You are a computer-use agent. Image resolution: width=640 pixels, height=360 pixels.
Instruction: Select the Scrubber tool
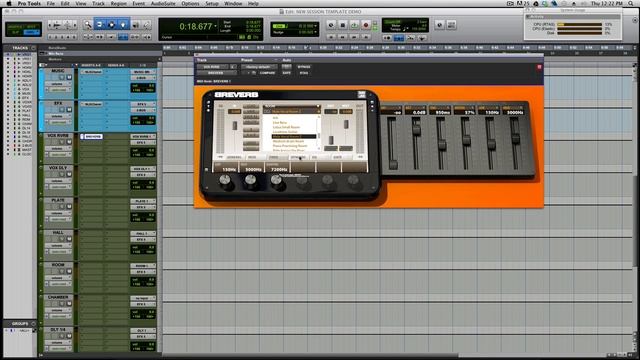point(136,25)
